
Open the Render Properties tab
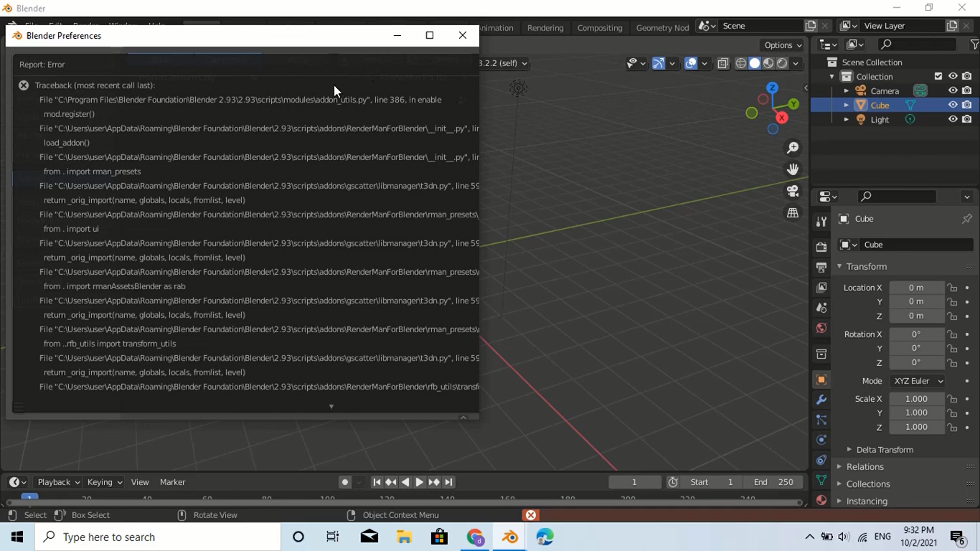click(821, 246)
